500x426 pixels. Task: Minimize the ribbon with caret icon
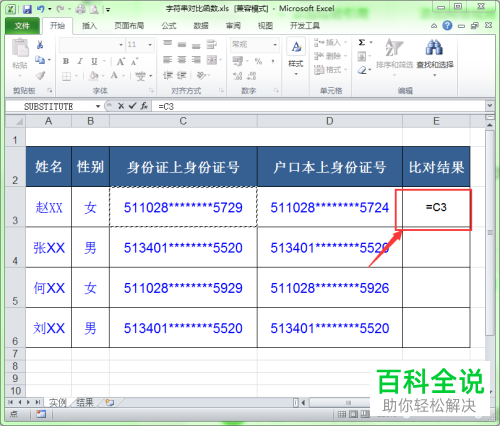point(434,26)
